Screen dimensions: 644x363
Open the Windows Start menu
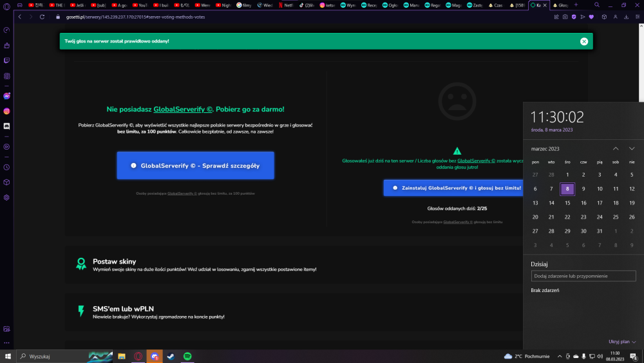8,357
